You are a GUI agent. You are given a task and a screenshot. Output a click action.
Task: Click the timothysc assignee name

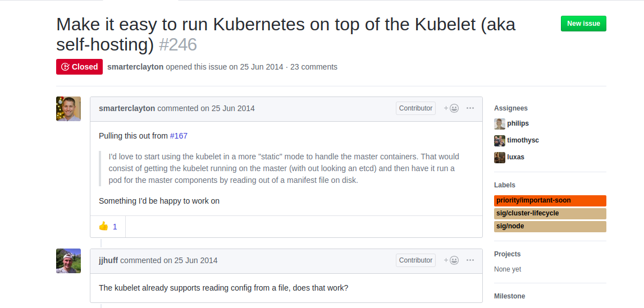(523, 140)
